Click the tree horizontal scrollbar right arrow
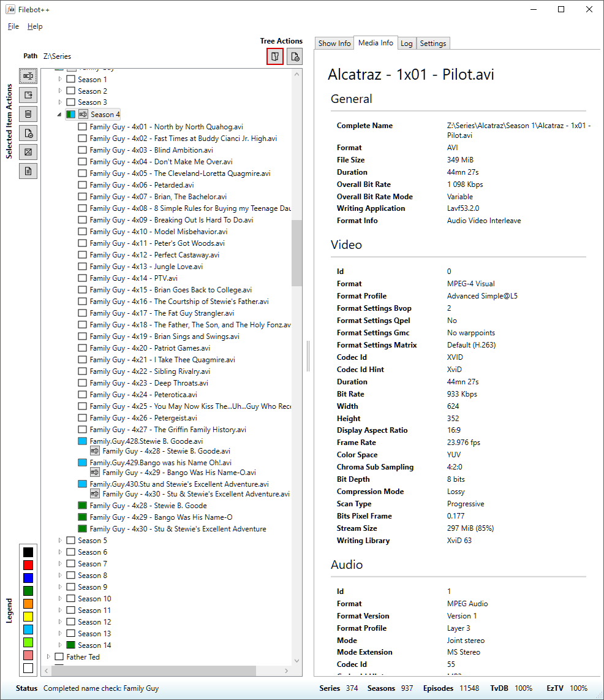Screen dimensions: 604x700 (287, 671)
